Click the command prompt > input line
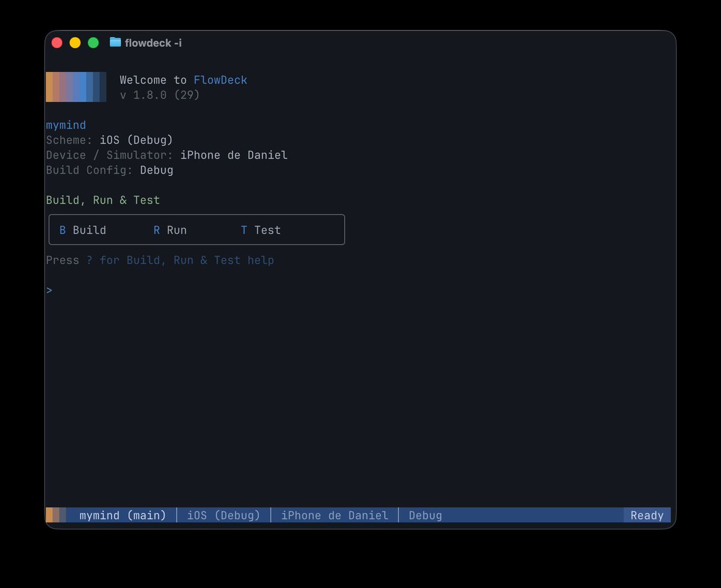Screen dimensions: 721x588 pyautogui.click(x=49, y=290)
